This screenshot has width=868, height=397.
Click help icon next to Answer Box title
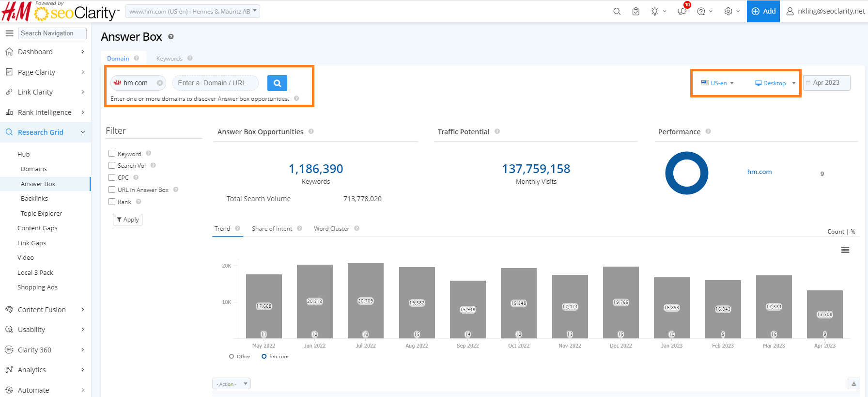pyautogui.click(x=171, y=37)
